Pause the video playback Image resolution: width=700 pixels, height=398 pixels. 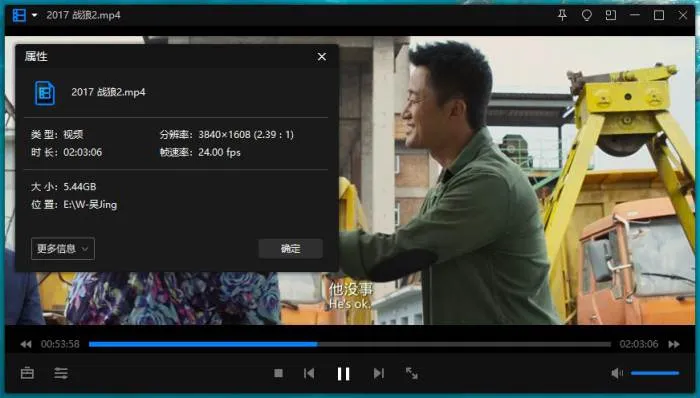coord(343,373)
